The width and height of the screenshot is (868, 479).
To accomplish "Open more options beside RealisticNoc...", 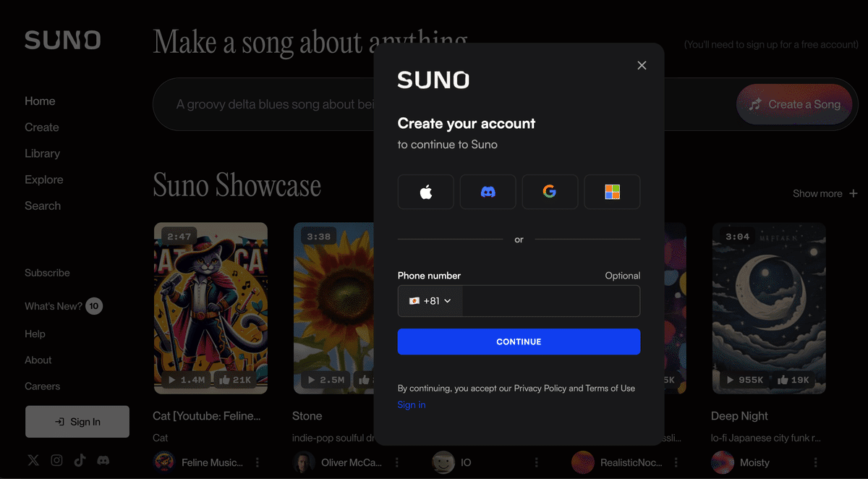I will [676, 462].
